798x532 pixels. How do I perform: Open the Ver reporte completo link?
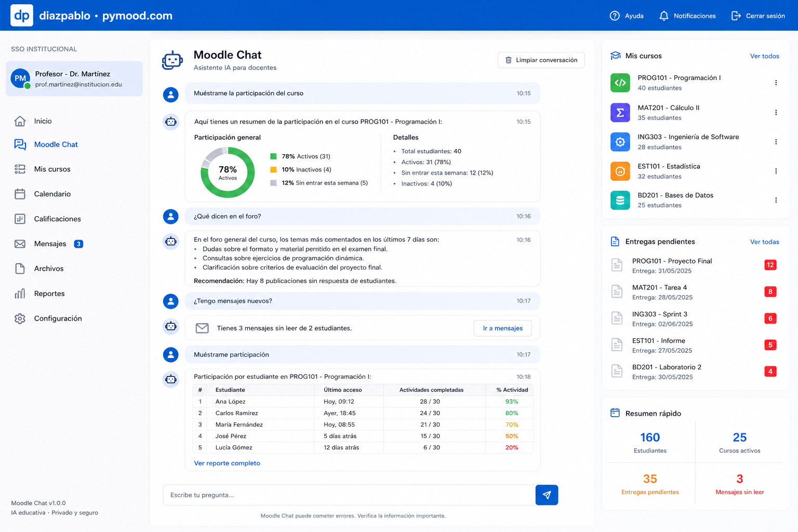click(x=227, y=463)
